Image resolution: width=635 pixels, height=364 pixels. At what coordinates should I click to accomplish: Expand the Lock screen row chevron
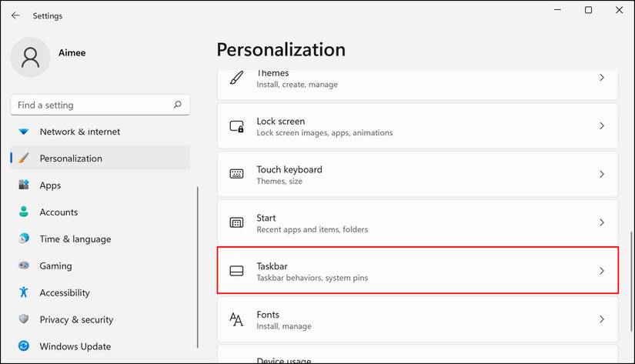point(602,126)
